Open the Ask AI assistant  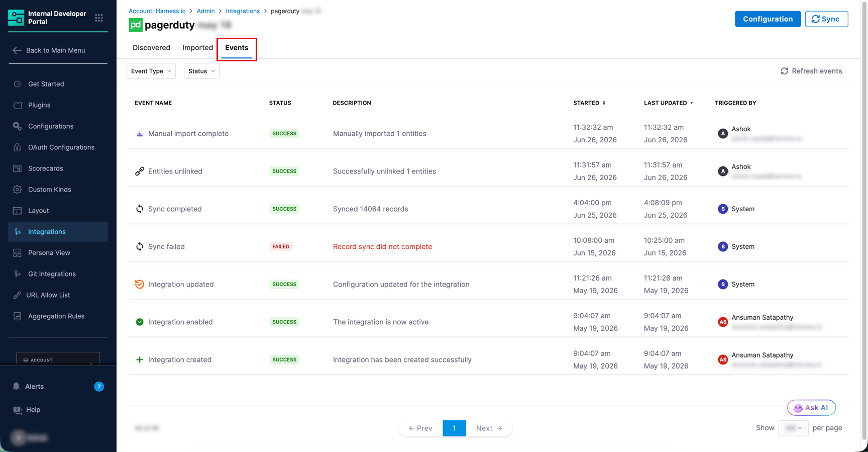(x=811, y=408)
